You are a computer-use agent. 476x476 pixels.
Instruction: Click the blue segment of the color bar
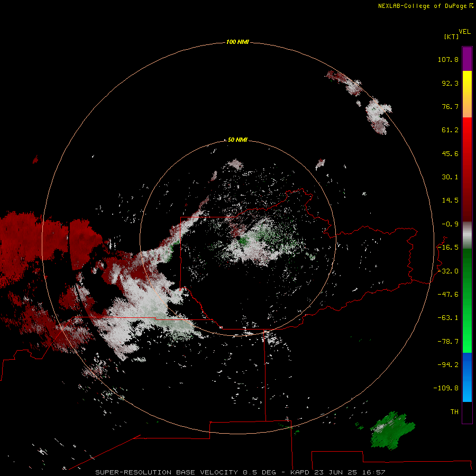[467, 377]
